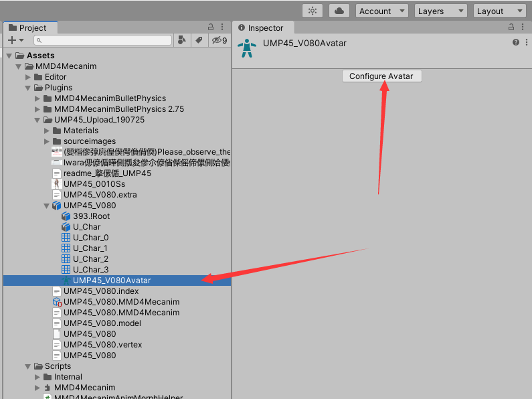Click the Configure Avatar button

click(381, 76)
